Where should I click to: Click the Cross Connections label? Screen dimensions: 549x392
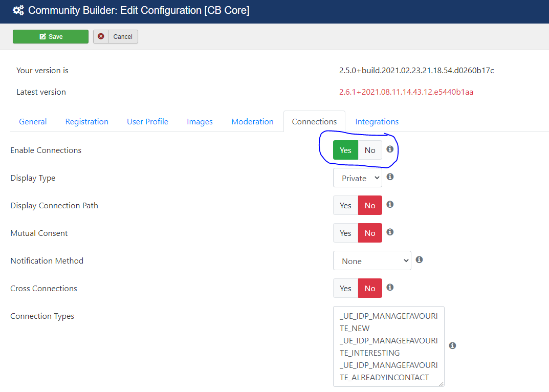[x=44, y=289]
